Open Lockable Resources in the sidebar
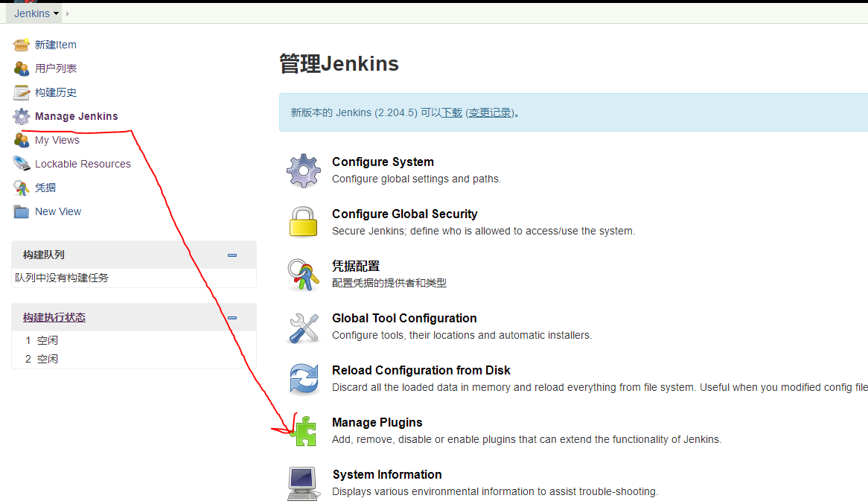This screenshot has width=868, height=504. [83, 164]
